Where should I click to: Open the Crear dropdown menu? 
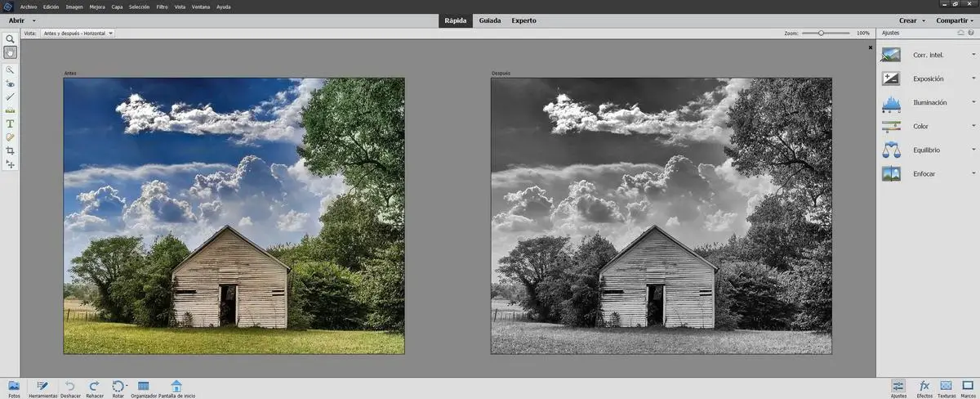912,20
